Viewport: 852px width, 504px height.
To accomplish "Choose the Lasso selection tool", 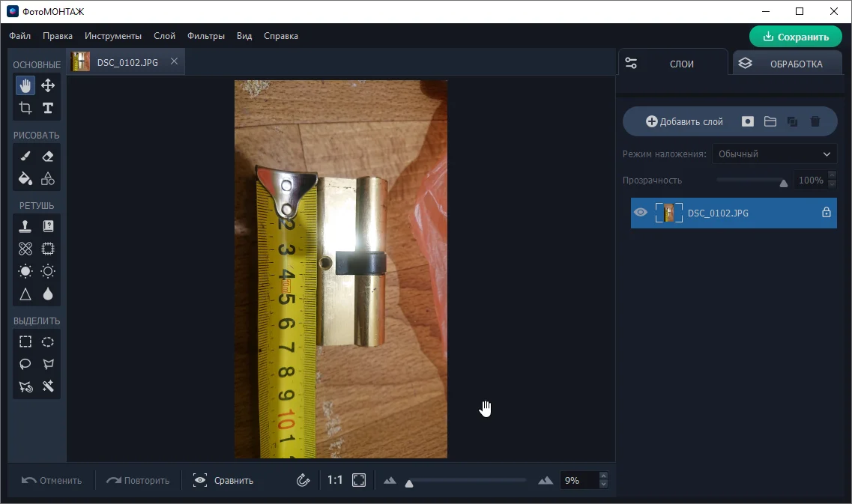I will [x=25, y=364].
